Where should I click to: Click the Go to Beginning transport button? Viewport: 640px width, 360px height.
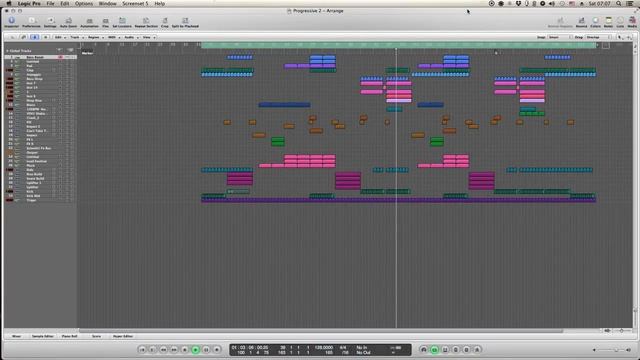(142, 349)
